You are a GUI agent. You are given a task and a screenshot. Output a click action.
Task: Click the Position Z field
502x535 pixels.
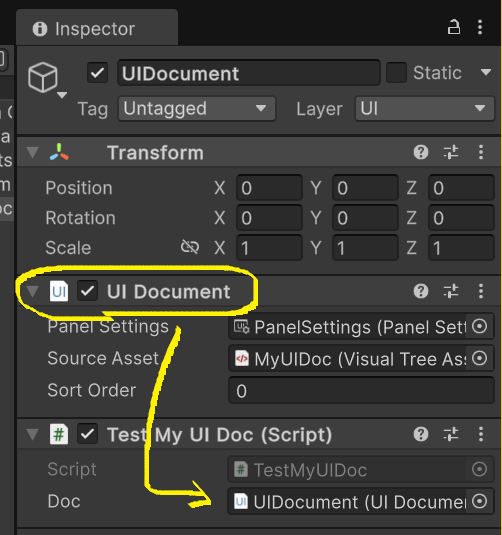click(x=461, y=188)
